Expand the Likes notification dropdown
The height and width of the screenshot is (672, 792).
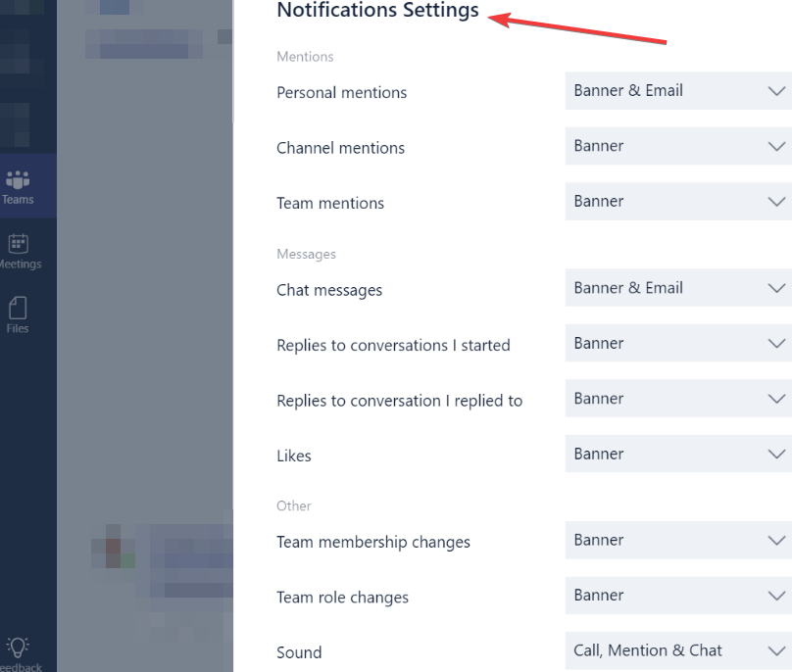[678, 454]
